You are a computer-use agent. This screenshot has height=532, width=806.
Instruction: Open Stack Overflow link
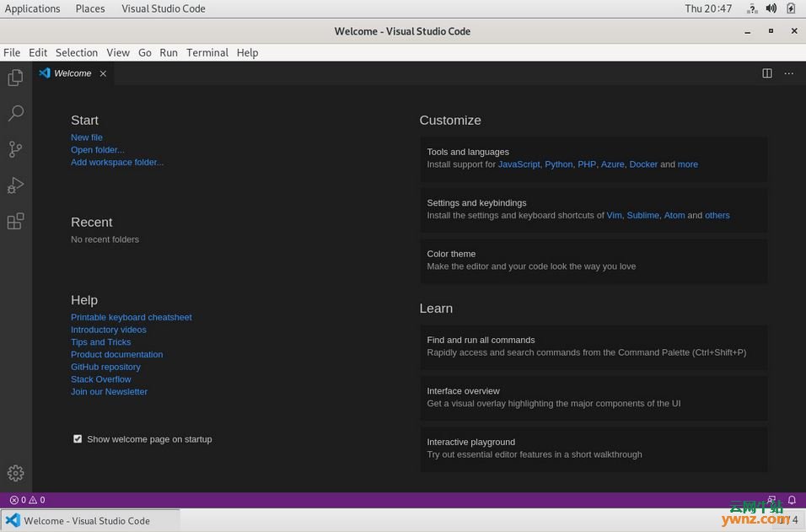tap(101, 379)
